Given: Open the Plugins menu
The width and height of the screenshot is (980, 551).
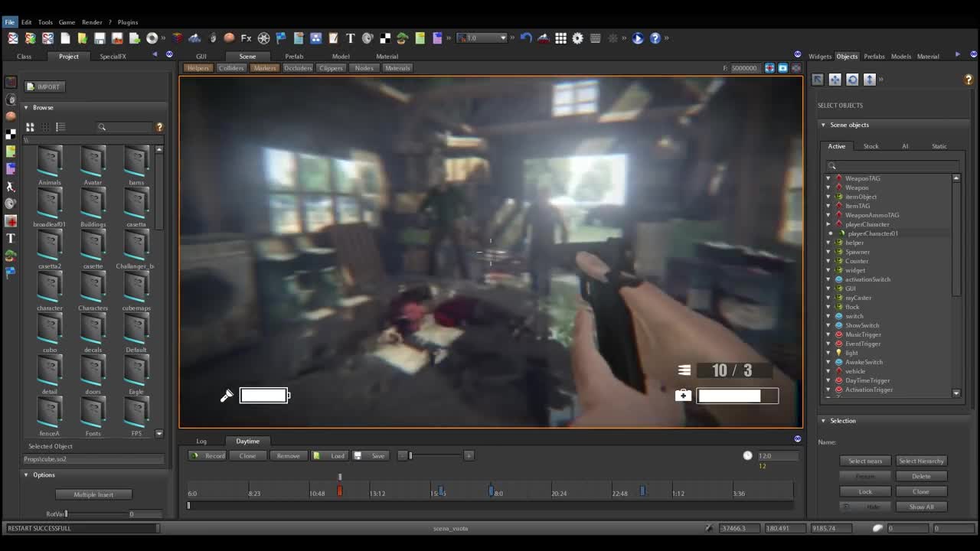Looking at the screenshot, I should [128, 22].
